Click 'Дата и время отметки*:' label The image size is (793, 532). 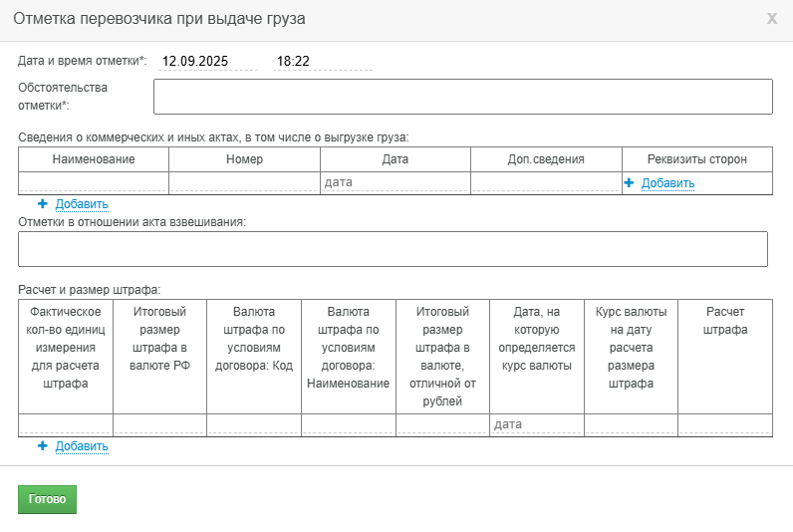(x=82, y=61)
